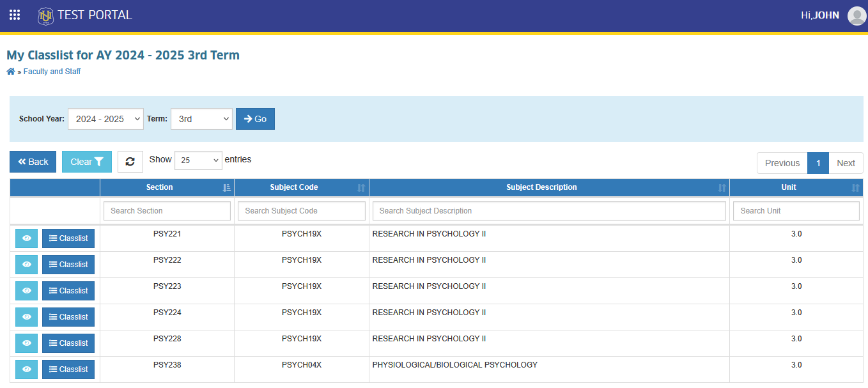
Task: View details eye icon for PSY238
Action: coord(27,369)
